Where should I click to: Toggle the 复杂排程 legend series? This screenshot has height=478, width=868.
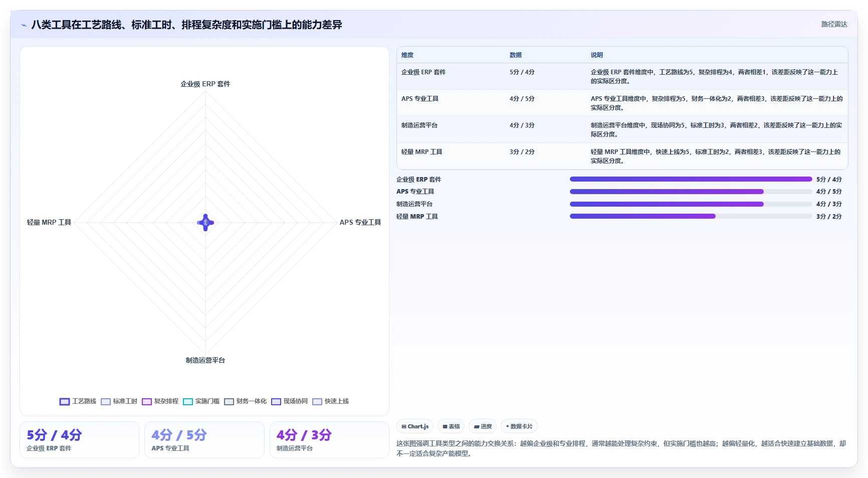tap(160, 401)
